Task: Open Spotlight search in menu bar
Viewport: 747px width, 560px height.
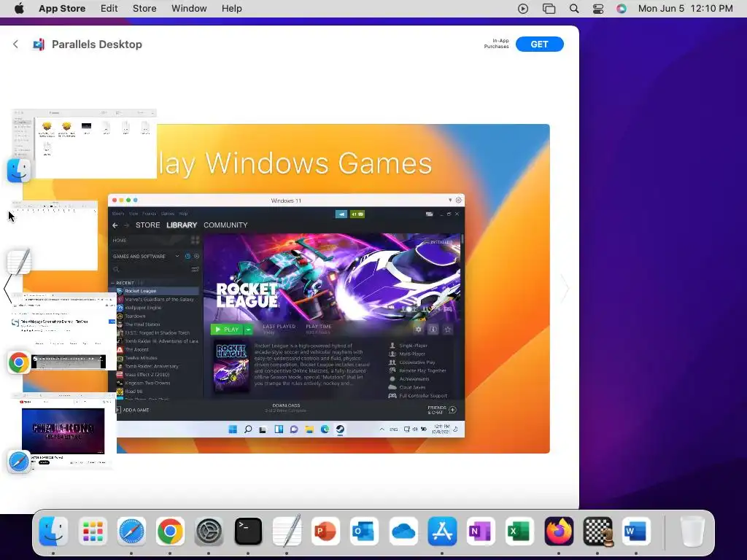Action: click(x=574, y=9)
